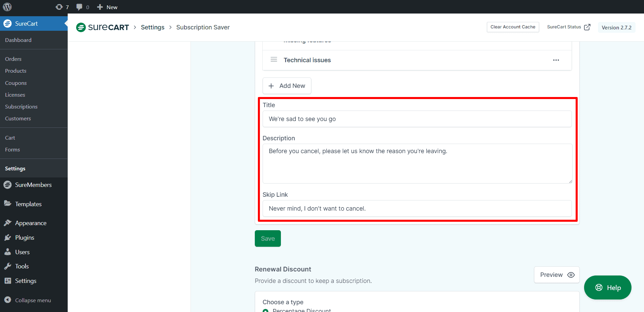Click the green Save button
Viewport: 644px width, 312px height.
pyautogui.click(x=268, y=239)
